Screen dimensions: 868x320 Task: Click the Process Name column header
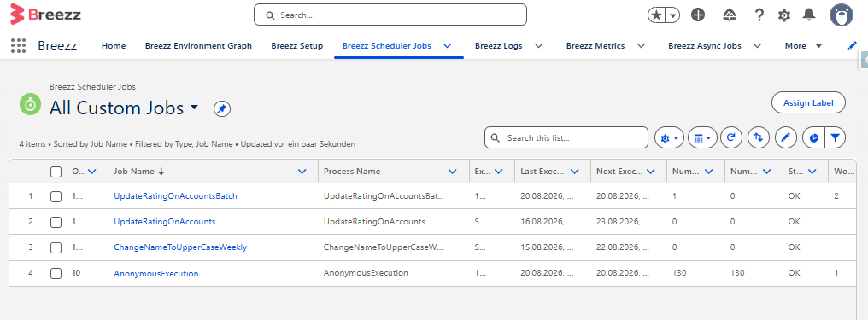(x=352, y=172)
